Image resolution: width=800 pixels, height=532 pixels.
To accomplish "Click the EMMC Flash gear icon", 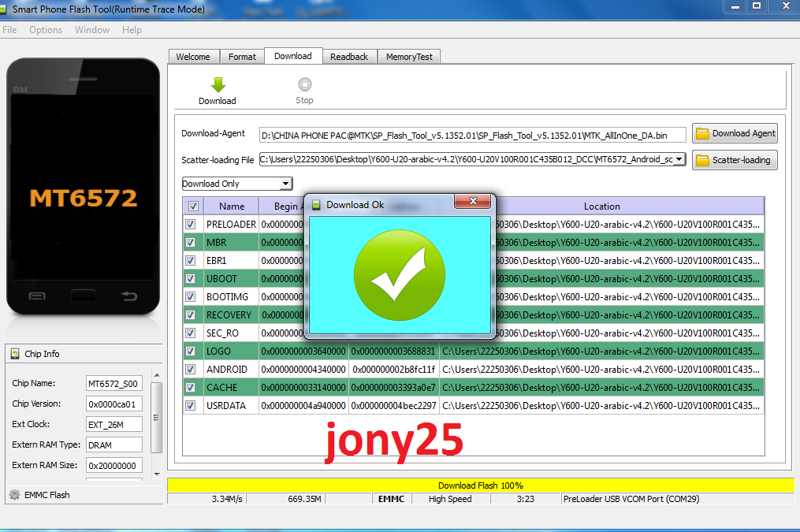I will (14, 495).
